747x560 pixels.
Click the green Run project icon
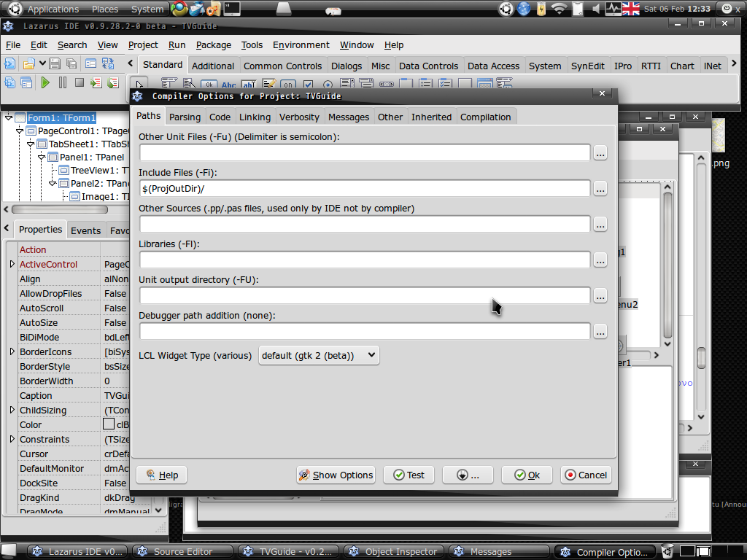[45, 83]
